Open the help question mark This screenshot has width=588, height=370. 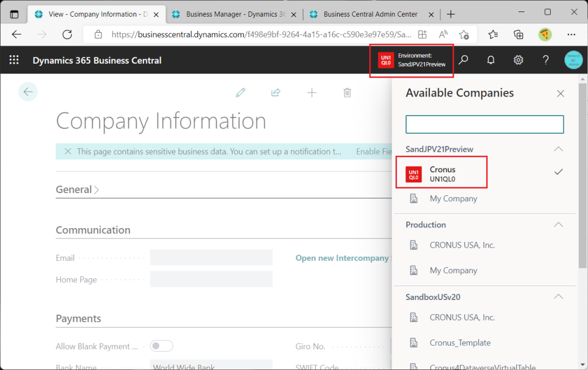[x=546, y=60]
